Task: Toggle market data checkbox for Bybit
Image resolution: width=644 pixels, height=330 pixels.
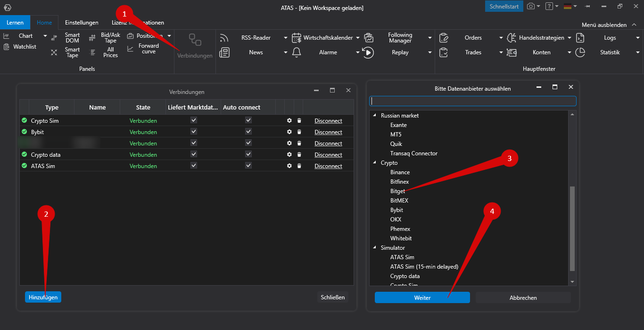Action: click(x=194, y=132)
